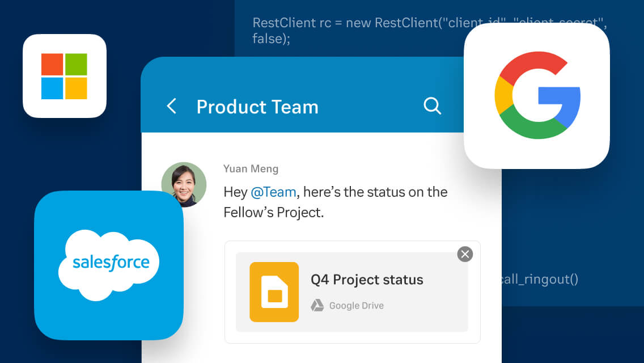Click the yellow Google Slides file icon

[274, 292]
